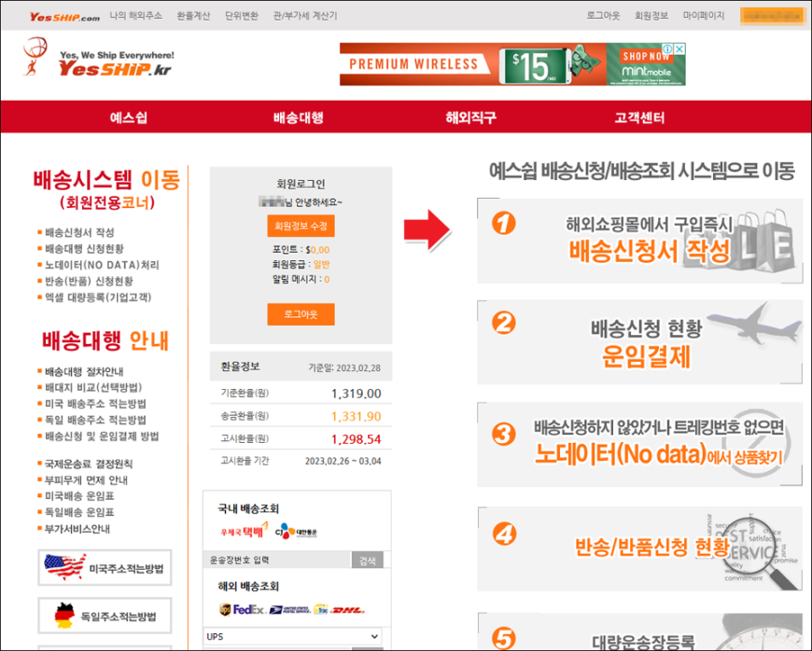Viewport: 812px width, 651px height.
Task: Open the 부피무게 면제 안내 sidebar link
Action: point(86,480)
